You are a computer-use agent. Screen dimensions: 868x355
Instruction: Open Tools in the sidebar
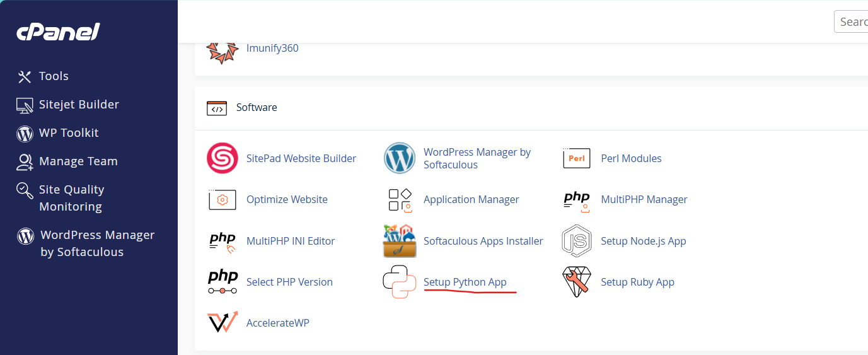[54, 76]
